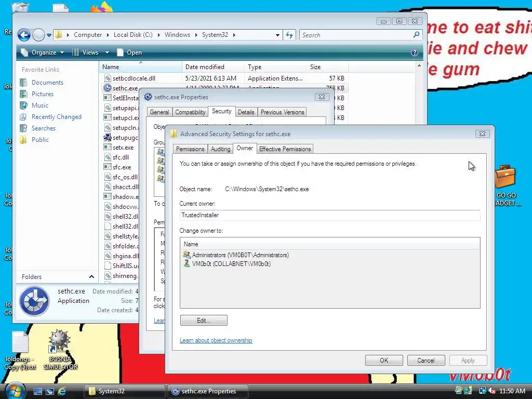The width and height of the screenshot is (532, 399).
Task: Select the sethc.exe file in the list
Action: click(x=125, y=88)
